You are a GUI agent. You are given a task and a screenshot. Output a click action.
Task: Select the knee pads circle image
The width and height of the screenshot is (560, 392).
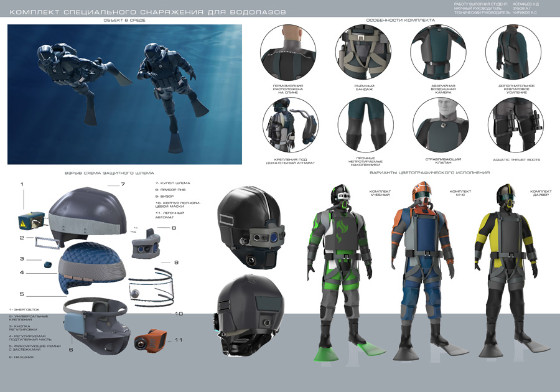click(x=366, y=125)
